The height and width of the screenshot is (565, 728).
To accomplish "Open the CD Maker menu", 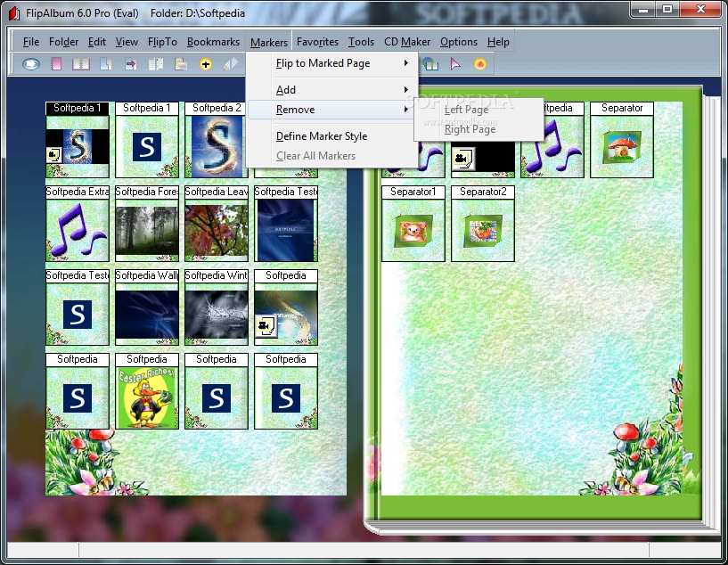I will [x=407, y=42].
